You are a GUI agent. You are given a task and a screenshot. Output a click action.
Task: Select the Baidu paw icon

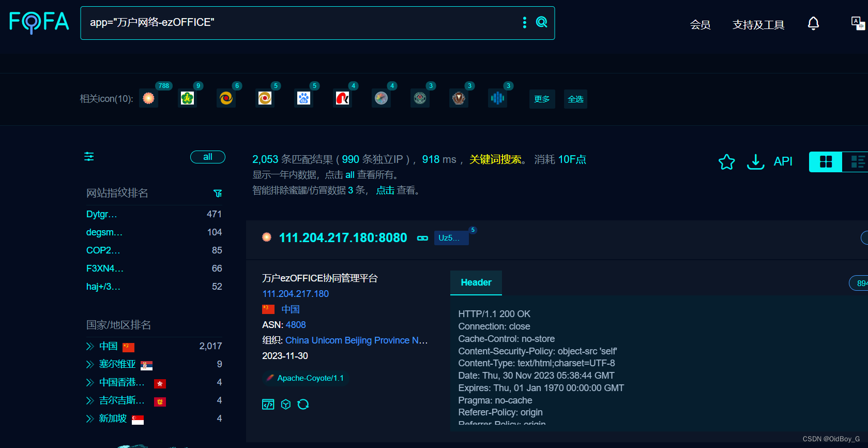coord(303,98)
